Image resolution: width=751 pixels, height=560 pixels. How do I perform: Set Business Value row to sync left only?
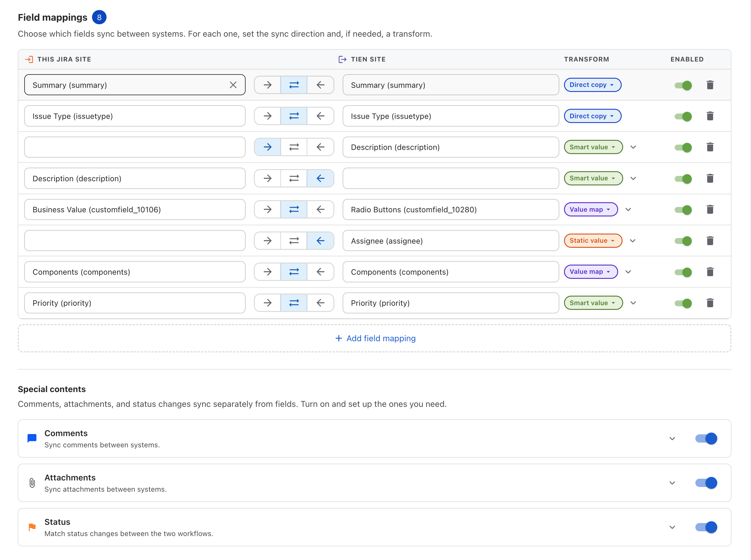pos(320,210)
